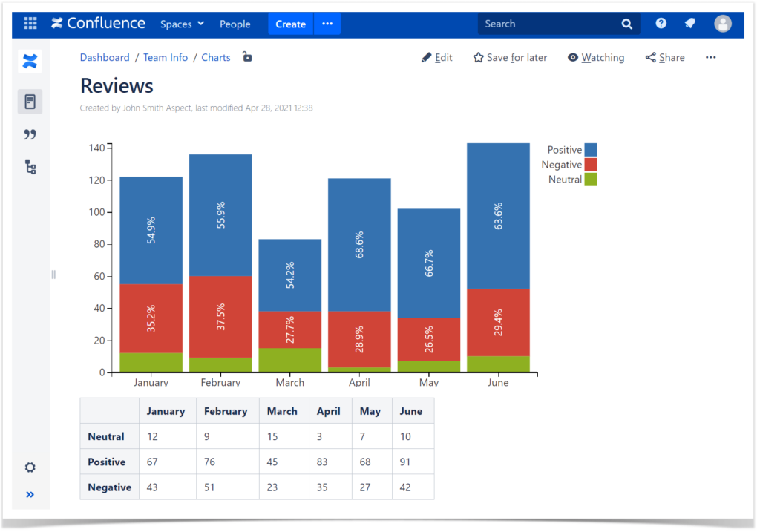This screenshot has height=532, width=760.
Task: Open the page more-actions ellipsis menu
Action: 710,57
